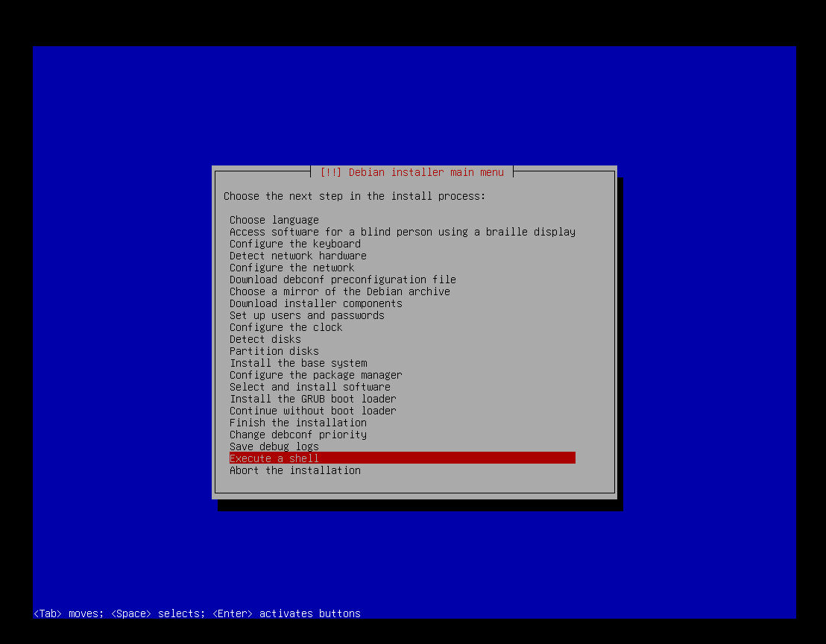826x644 pixels.
Task: Click the Tab/Space/Enter help text
Action: [x=197, y=614]
